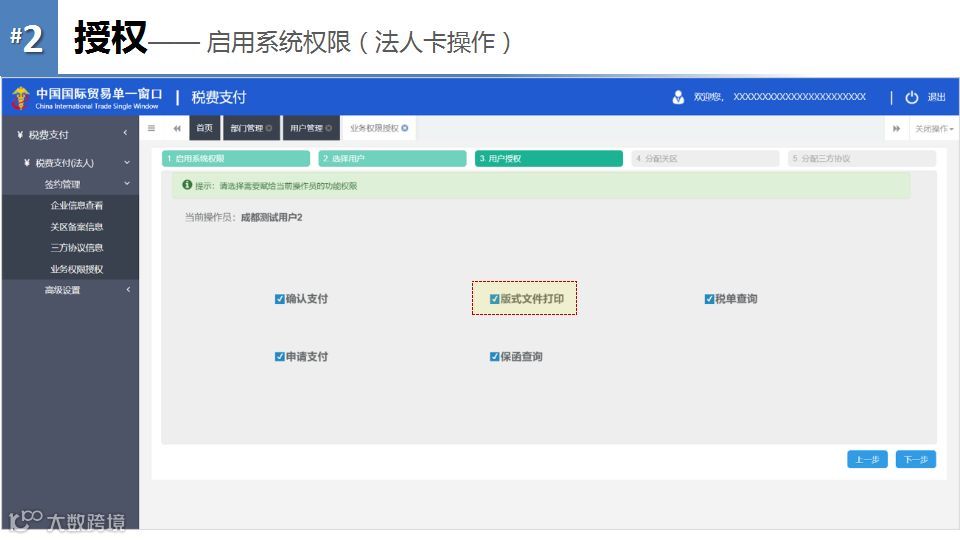
Task: Select step 5 分配三方协议
Action: 862,159
